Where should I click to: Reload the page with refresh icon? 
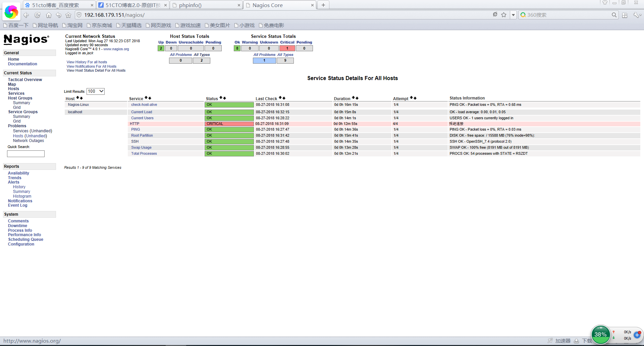coord(38,15)
